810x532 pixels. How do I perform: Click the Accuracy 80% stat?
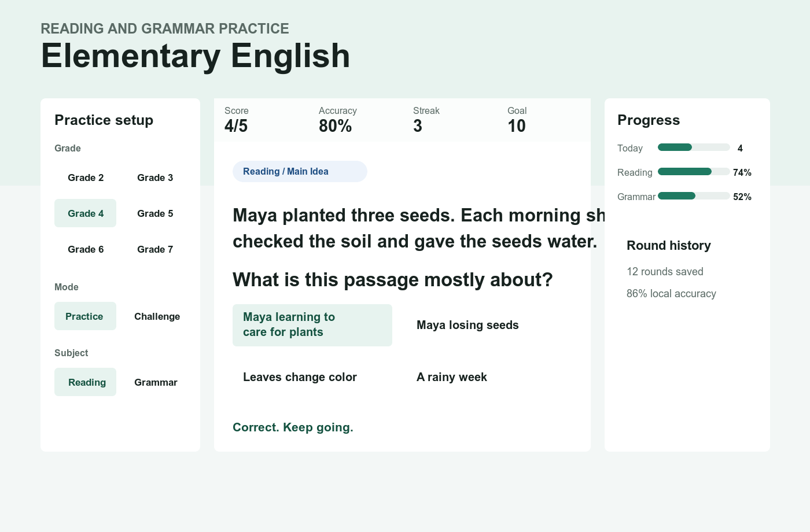[338, 120]
